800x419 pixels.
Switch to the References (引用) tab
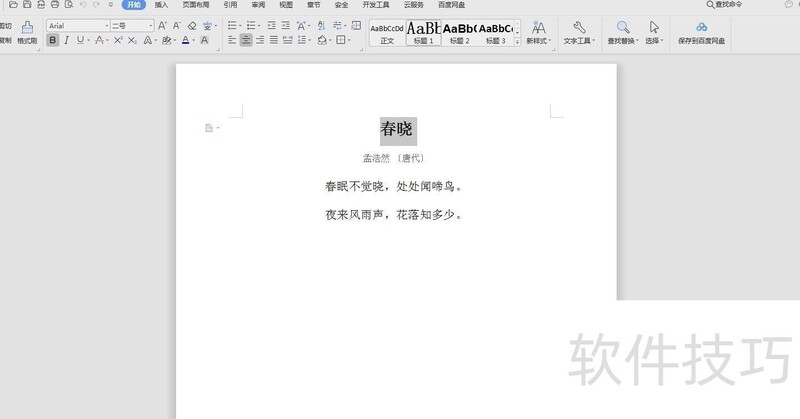pos(230,5)
